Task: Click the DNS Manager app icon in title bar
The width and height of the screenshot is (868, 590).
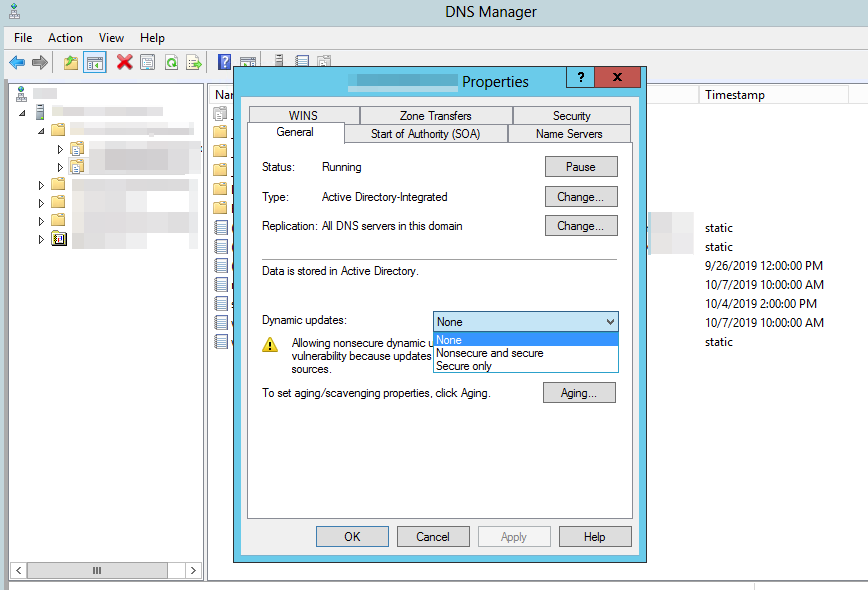Action: click(14, 11)
